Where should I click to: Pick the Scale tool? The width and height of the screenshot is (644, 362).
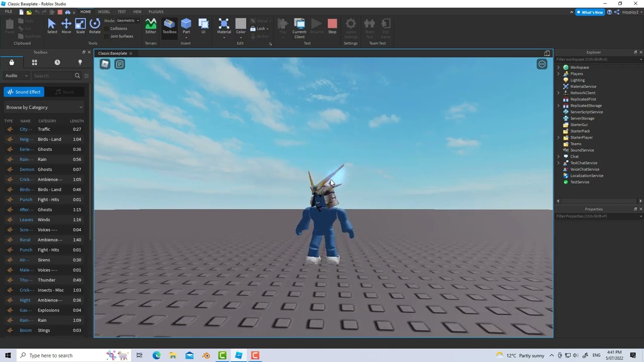(80, 26)
